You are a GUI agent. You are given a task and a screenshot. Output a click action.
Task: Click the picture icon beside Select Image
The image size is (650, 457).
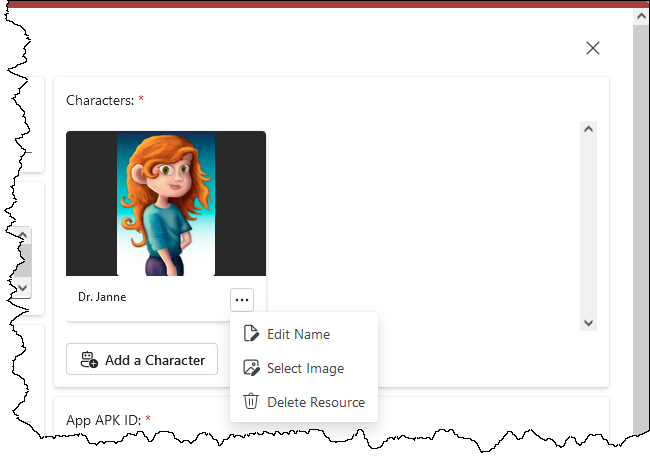tap(251, 368)
